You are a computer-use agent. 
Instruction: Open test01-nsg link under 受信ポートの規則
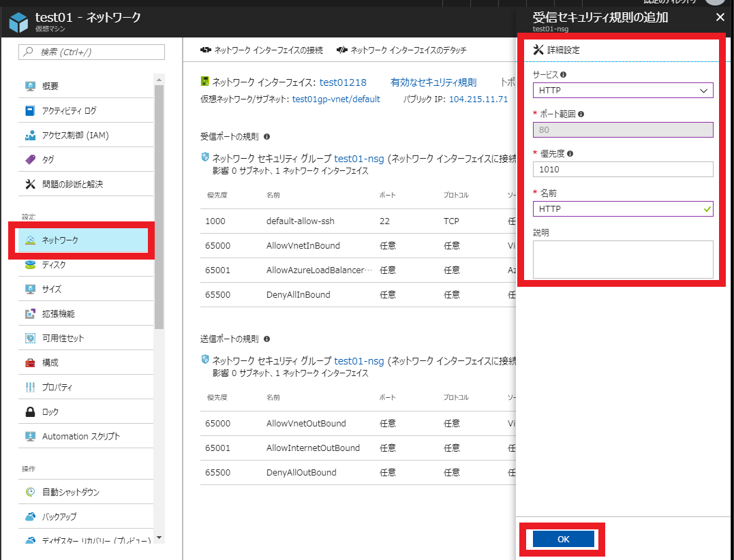click(359, 159)
